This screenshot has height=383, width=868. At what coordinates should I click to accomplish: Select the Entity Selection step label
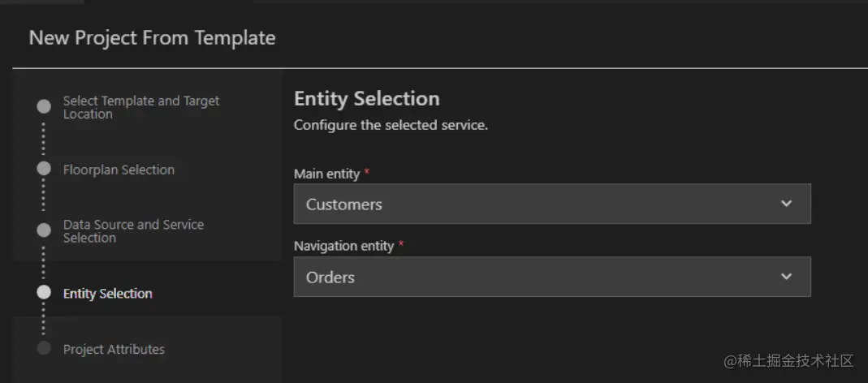[x=107, y=294]
